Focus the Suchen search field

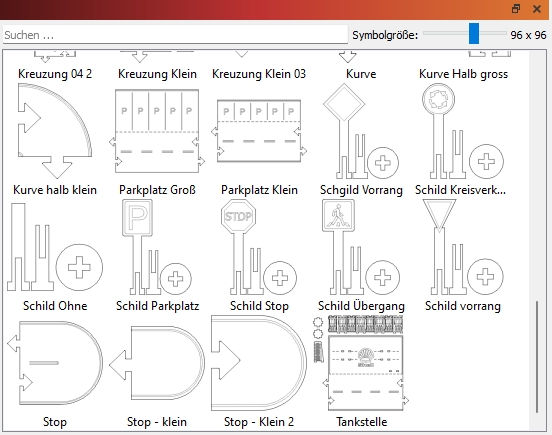click(x=175, y=35)
